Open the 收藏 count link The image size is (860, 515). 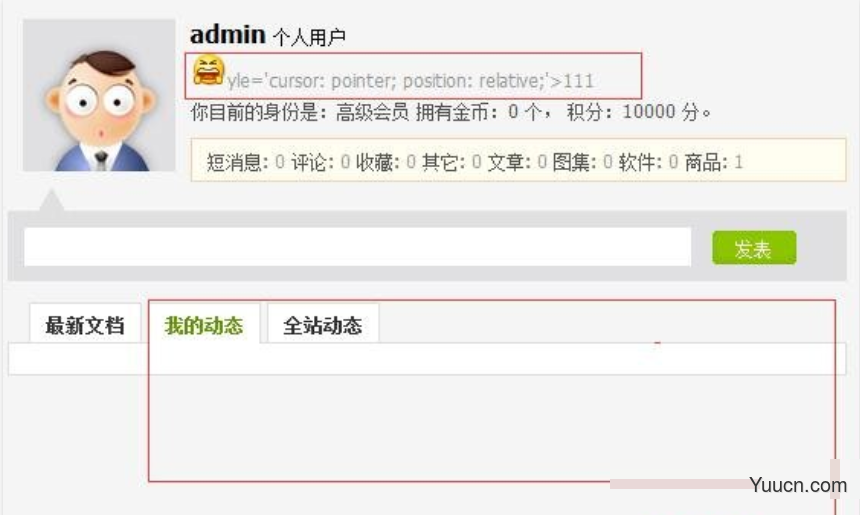tap(411, 162)
